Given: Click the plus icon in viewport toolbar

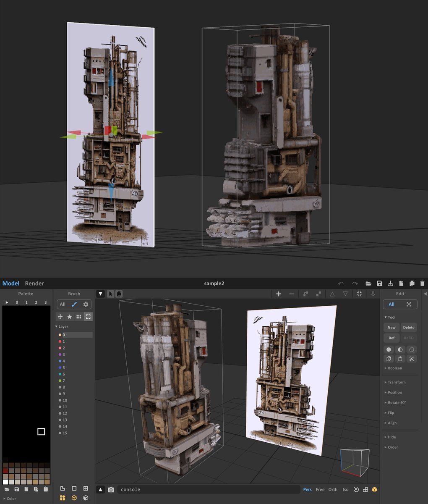Looking at the screenshot, I should [x=279, y=294].
